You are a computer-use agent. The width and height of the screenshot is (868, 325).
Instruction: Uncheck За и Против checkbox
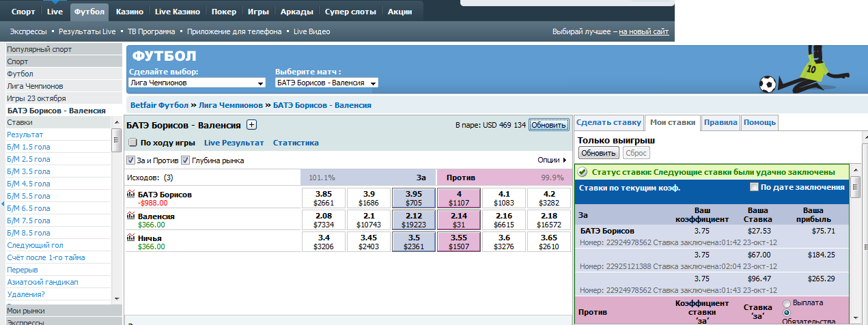pyautogui.click(x=131, y=160)
